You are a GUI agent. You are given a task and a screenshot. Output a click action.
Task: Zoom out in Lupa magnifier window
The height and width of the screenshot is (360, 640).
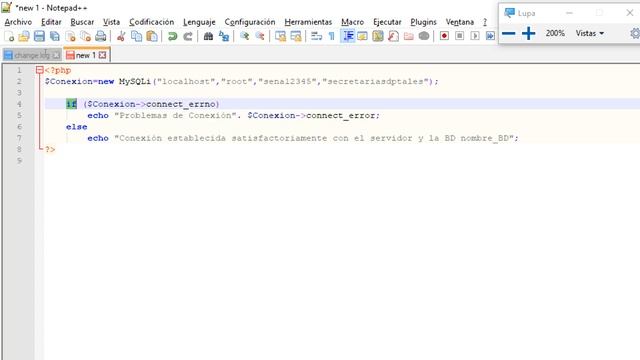point(509,33)
